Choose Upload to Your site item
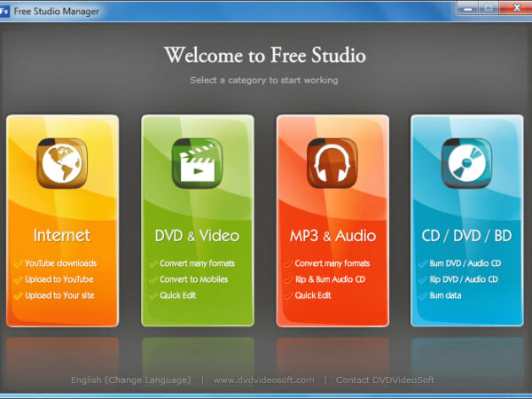532x399 pixels. pyautogui.click(x=59, y=295)
